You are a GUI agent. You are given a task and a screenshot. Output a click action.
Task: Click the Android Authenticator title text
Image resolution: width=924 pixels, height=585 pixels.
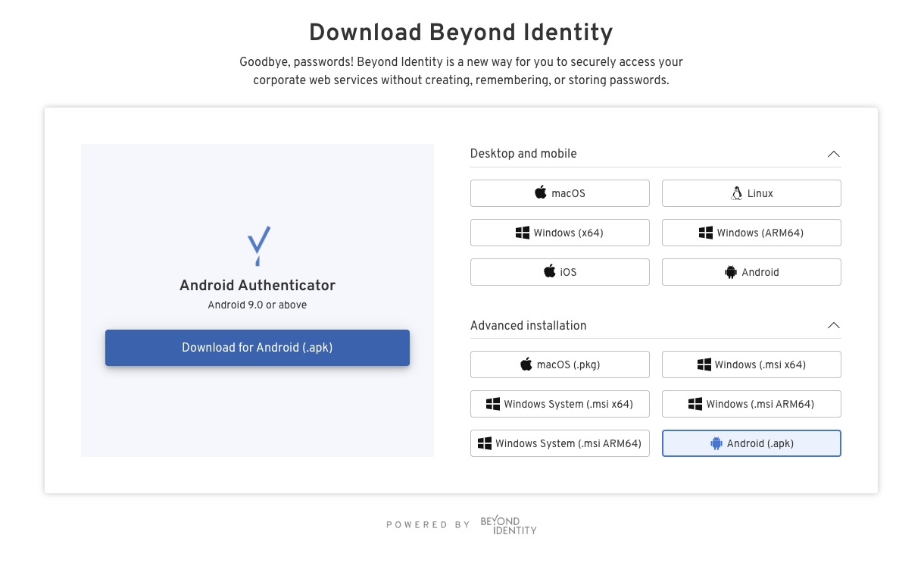click(x=258, y=286)
